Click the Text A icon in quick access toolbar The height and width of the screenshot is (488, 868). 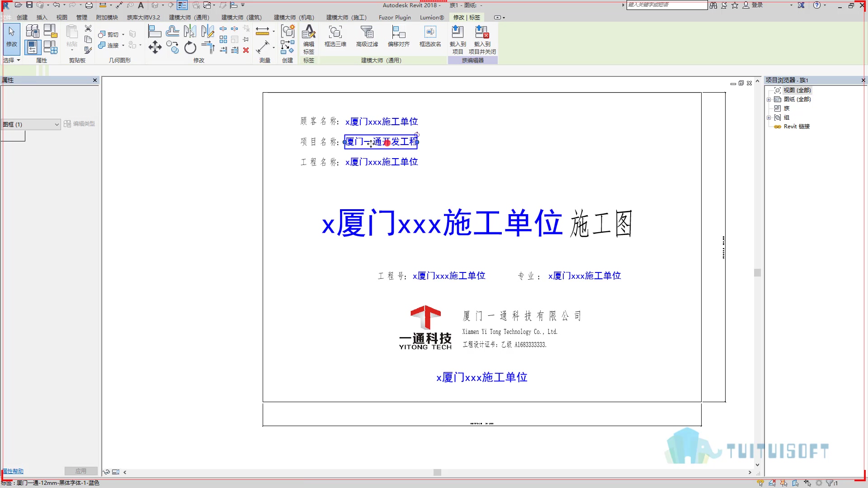tap(141, 5)
